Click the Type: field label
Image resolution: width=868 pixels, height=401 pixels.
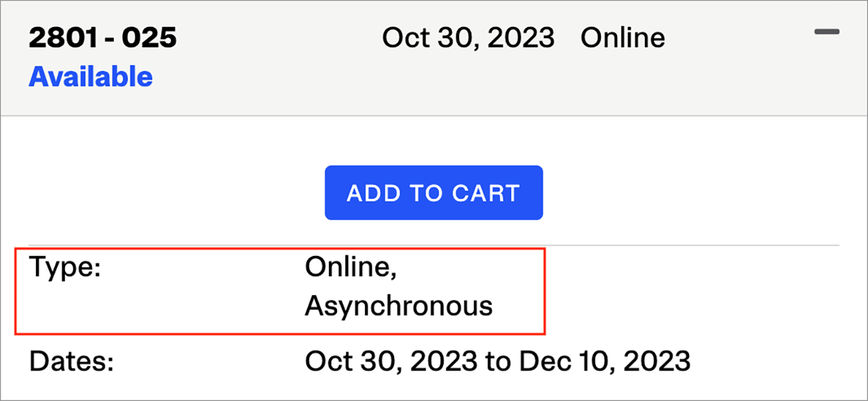click(x=64, y=267)
